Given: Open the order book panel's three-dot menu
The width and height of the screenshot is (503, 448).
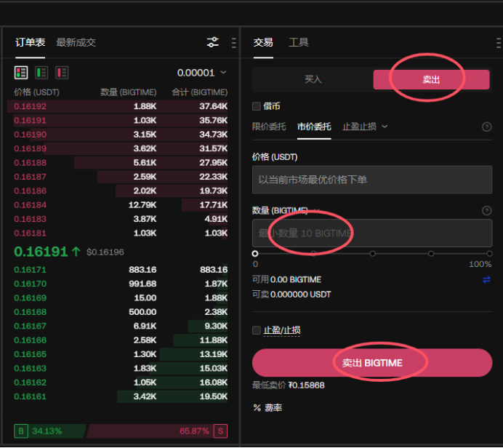Looking at the screenshot, I should coord(233,43).
